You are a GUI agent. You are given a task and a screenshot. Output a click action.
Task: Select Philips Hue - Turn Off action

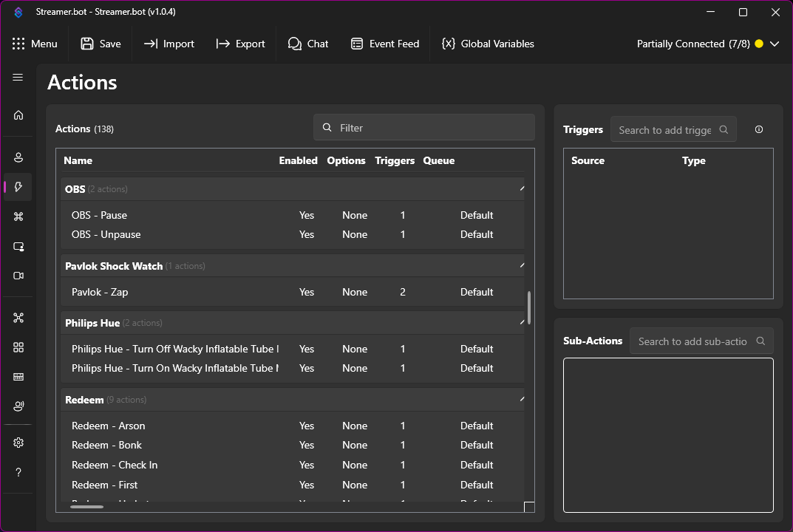tap(293, 349)
